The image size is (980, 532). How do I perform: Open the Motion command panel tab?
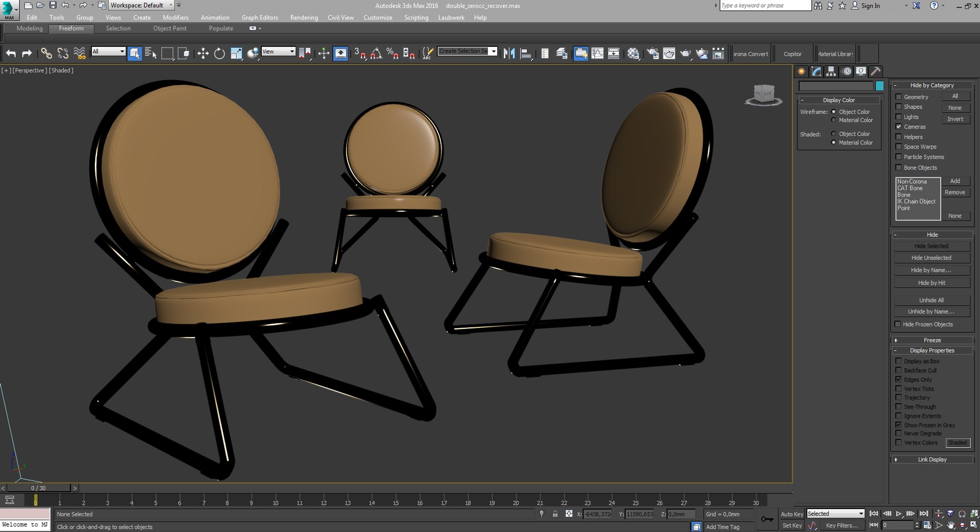(x=847, y=71)
